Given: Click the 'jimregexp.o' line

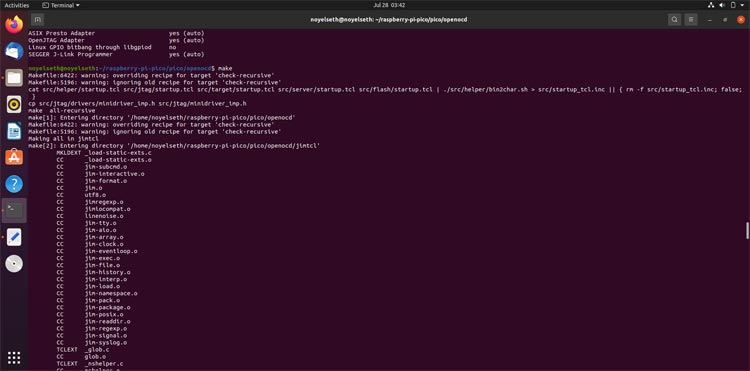Looking at the screenshot, I should [90, 202].
